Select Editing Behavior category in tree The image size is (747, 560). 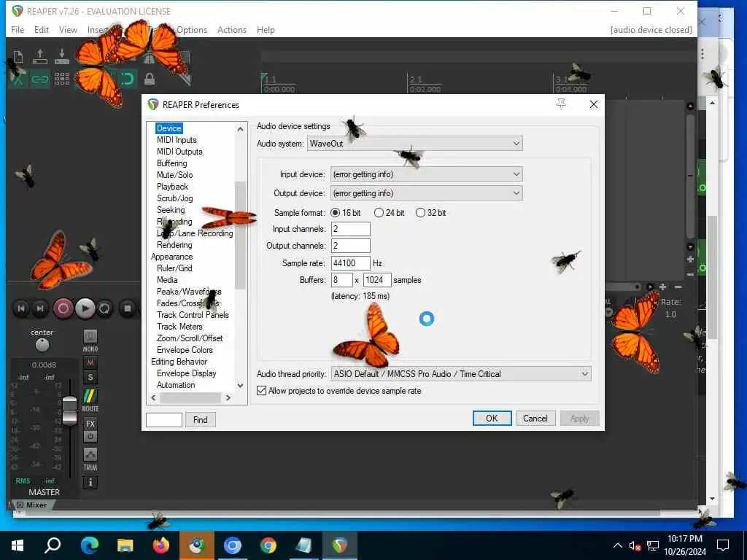(179, 362)
